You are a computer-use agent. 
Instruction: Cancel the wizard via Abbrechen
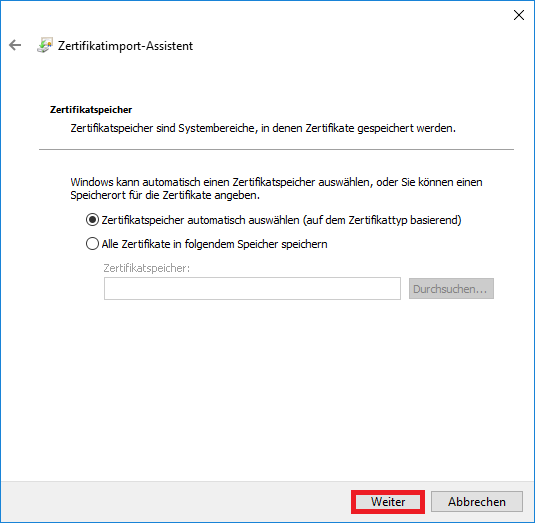[x=477, y=502]
